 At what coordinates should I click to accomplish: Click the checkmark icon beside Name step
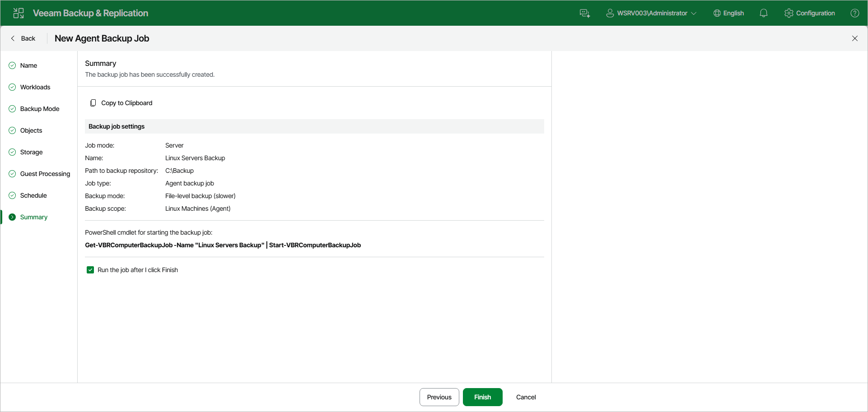coord(12,65)
